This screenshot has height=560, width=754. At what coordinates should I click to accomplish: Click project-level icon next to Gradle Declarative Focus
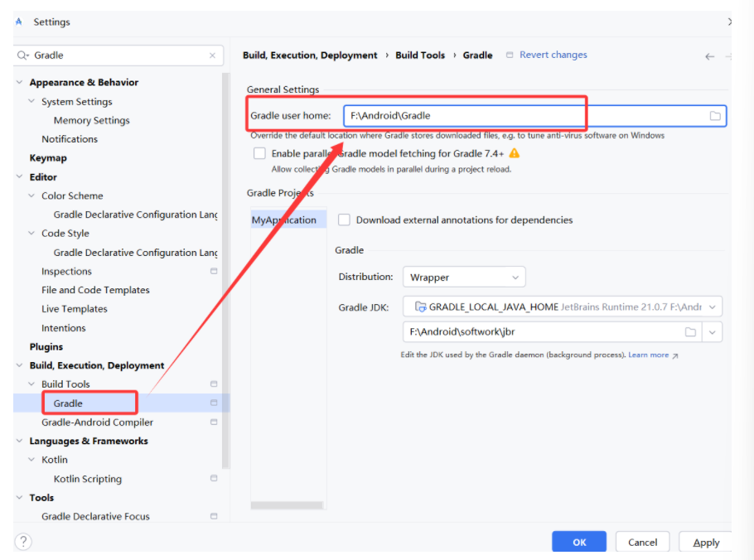pos(214,516)
